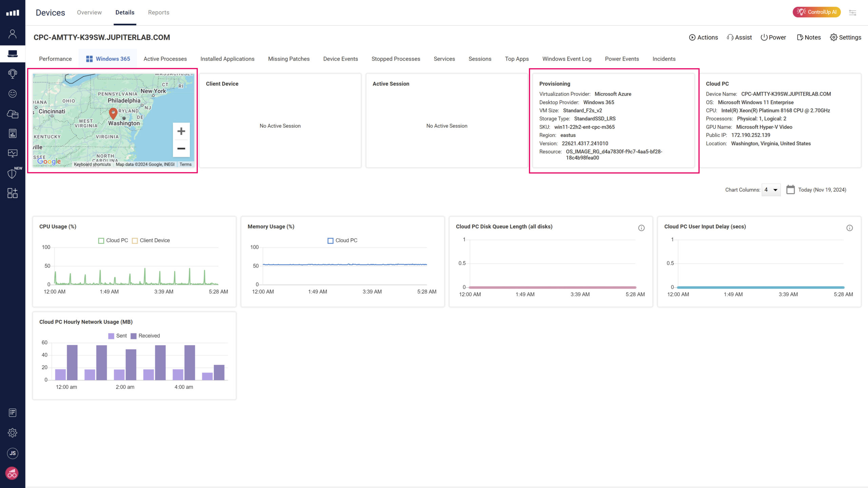Screen dimensions: 868x488
Task: Open map Keyboard shortcuts
Action: [x=92, y=164]
